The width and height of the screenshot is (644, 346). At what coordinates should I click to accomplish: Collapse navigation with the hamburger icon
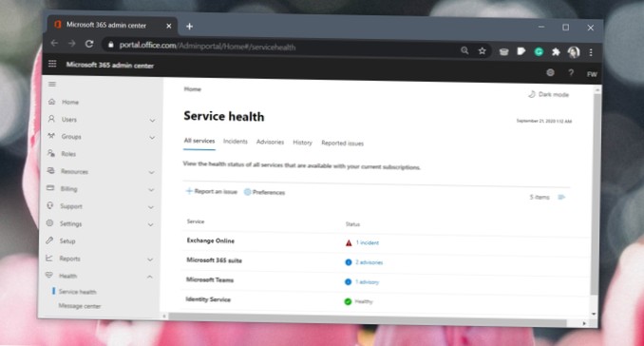(52, 85)
